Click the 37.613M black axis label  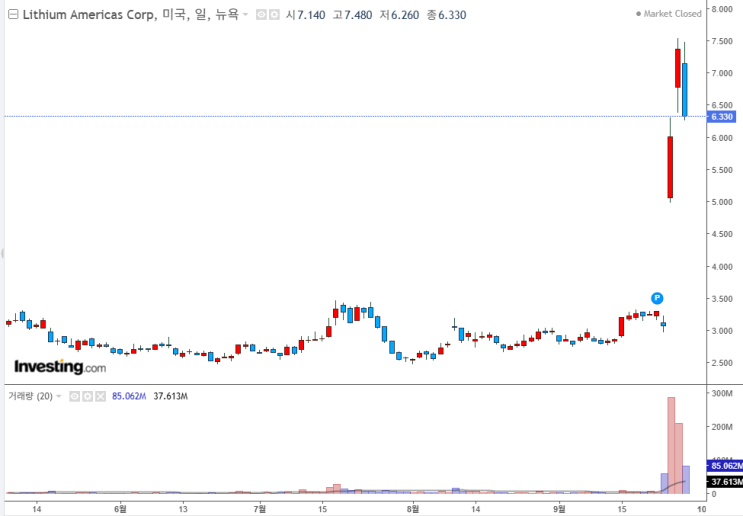tap(725, 482)
